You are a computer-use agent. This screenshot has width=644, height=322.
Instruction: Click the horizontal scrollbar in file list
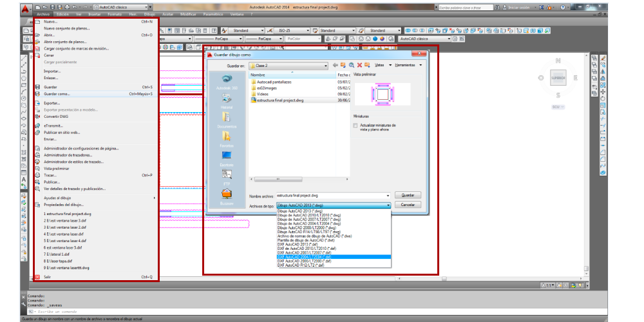point(278,180)
